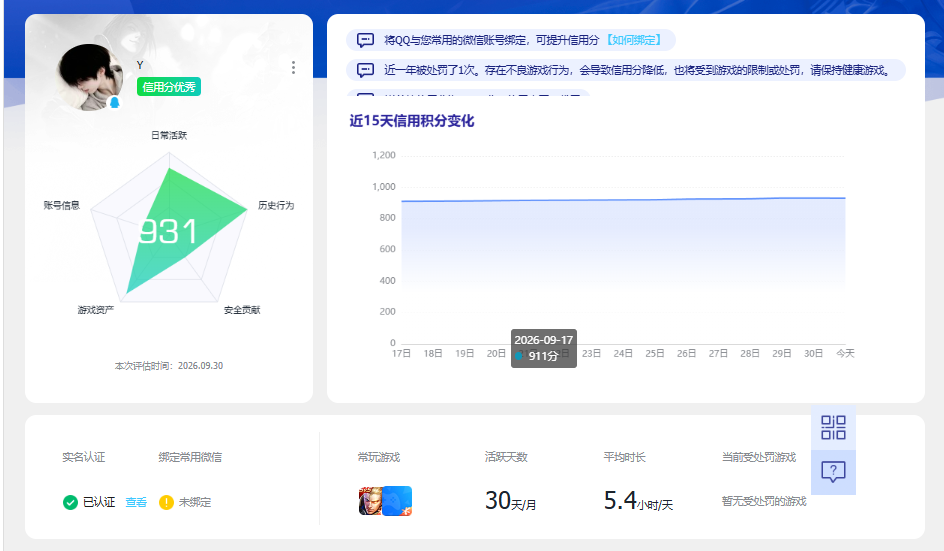Click chat icon beside penalty notice

pos(365,70)
